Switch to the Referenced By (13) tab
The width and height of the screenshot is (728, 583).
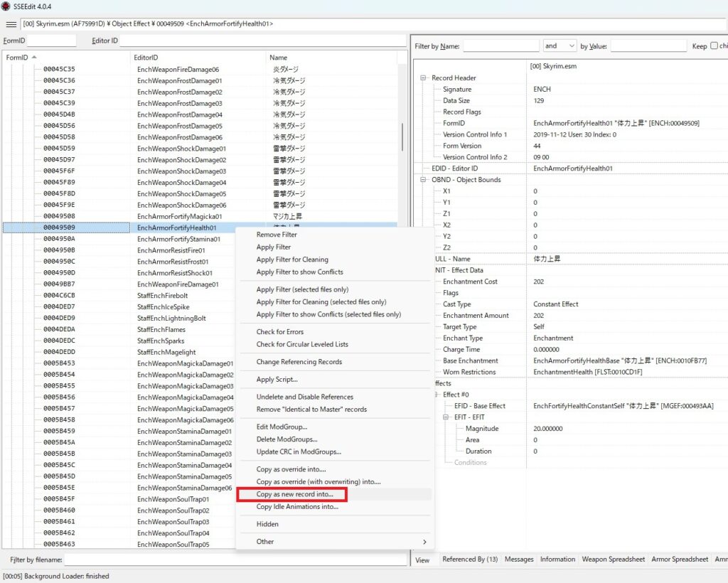click(x=469, y=560)
